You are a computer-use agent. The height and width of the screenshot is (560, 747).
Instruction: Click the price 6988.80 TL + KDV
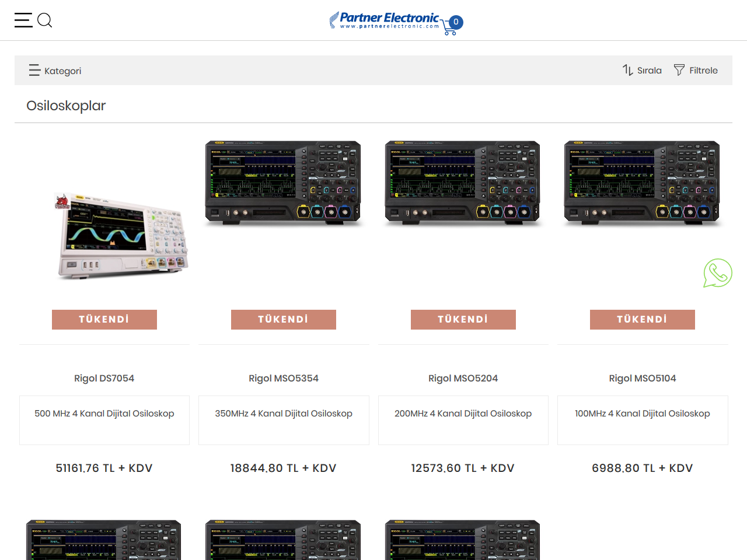(643, 468)
